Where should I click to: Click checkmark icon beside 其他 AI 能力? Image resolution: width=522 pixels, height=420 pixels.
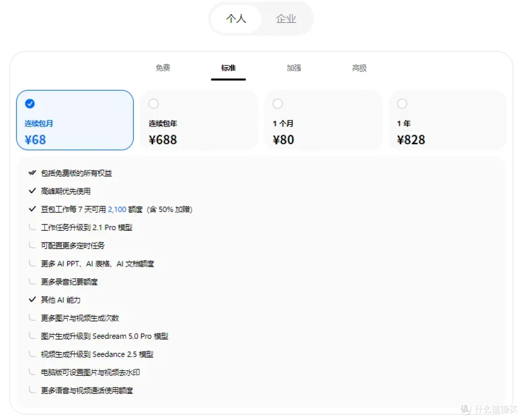[32, 300]
